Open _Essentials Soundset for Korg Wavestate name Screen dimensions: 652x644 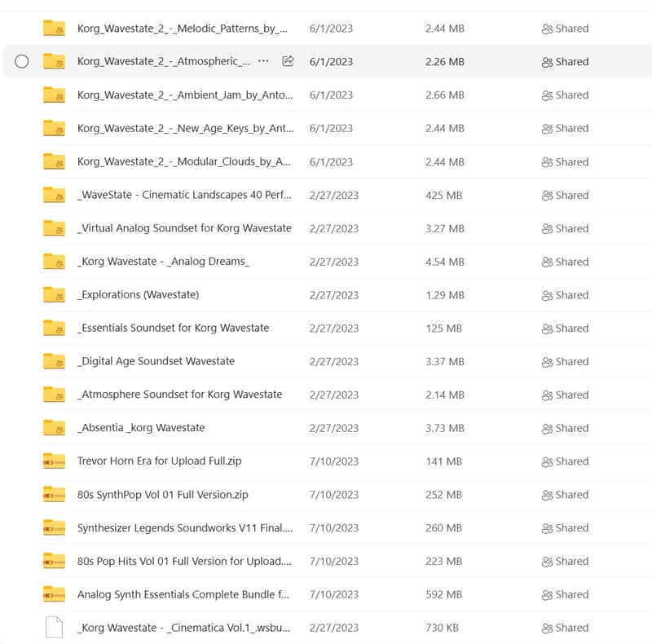(173, 328)
